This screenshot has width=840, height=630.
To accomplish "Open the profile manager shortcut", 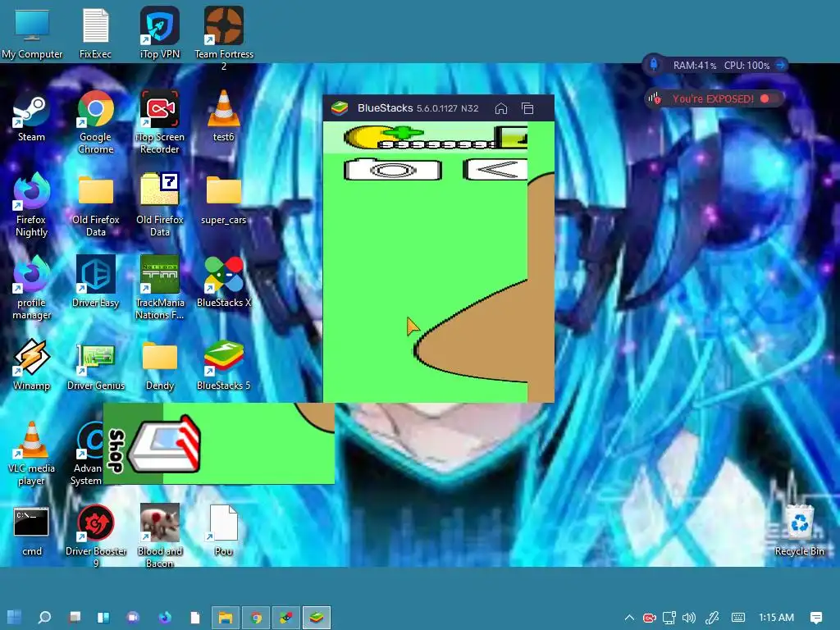I will point(31,288).
